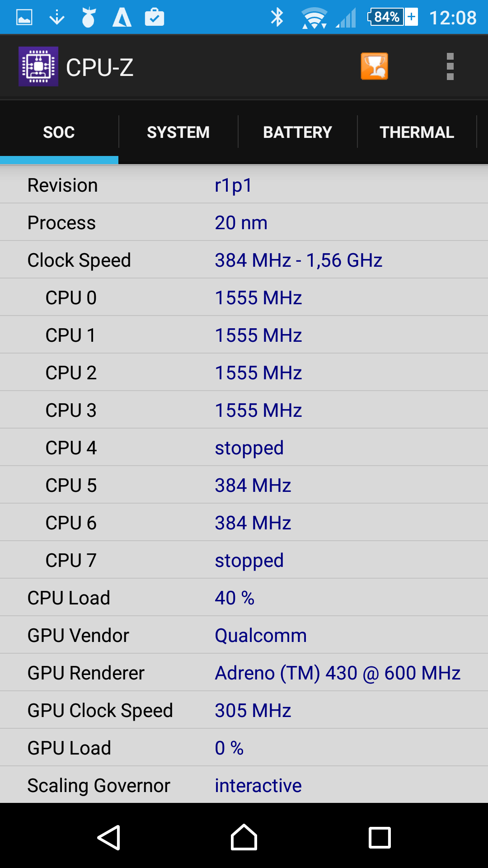Image resolution: width=488 pixels, height=868 pixels.
Task: Tap the Scaling Governor interactive row
Action: click(x=244, y=785)
